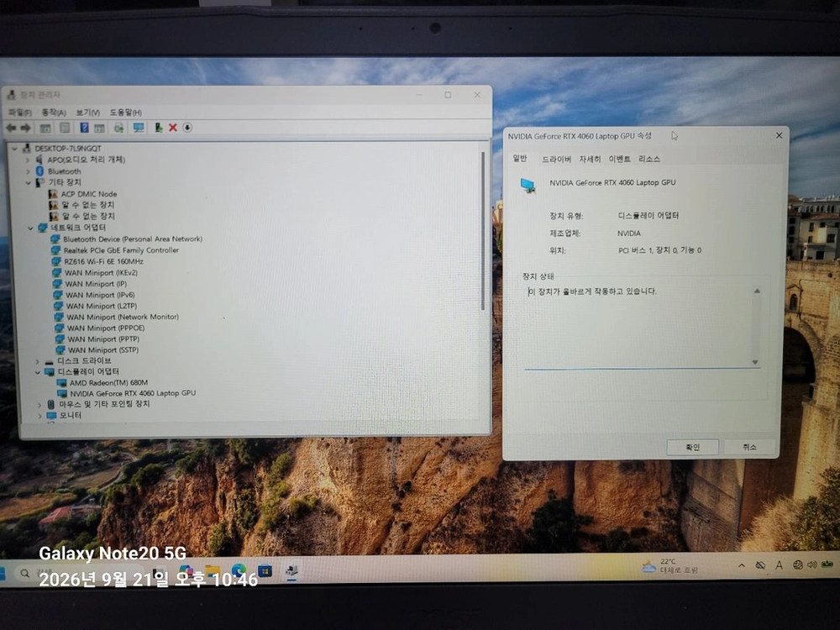Click the taskbar search magnifier icon
Image resolution: width=840 pixels, height=630 pixels.
[x=24, y=573]
